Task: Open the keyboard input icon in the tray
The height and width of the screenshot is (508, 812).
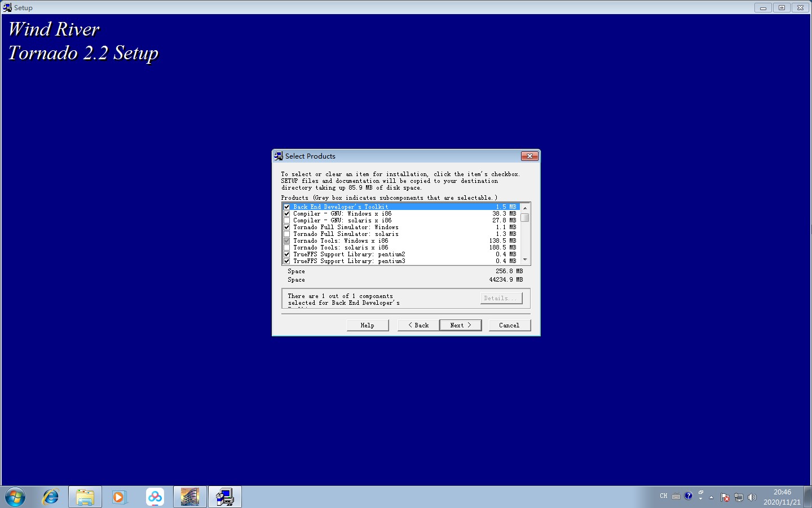Action: tap(675, 496)
